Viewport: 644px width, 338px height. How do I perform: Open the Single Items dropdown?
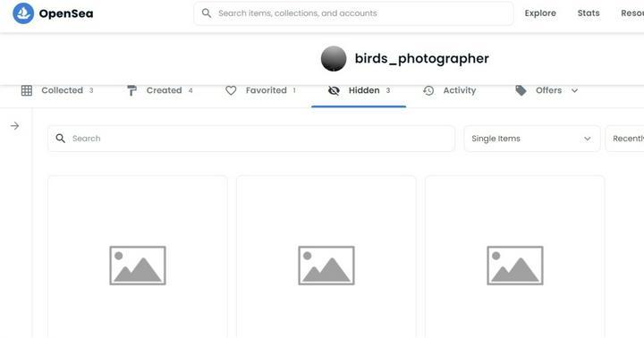pos(532,139)
